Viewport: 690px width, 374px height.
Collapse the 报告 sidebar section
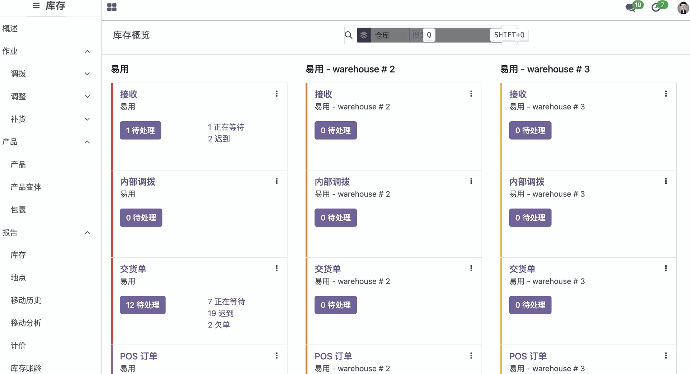(x=88, y=233)
